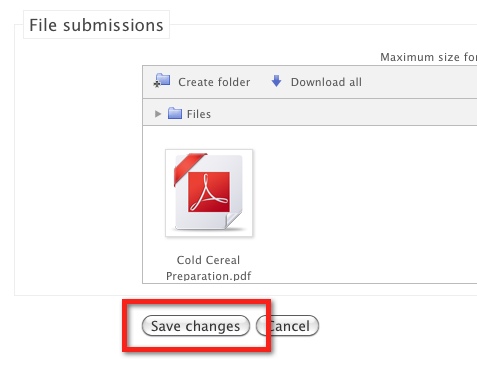Viewport: 477px width, 370px height.
Task: Click the File submissions section heading
Action: pyautogui.click(x=96, y=25)
